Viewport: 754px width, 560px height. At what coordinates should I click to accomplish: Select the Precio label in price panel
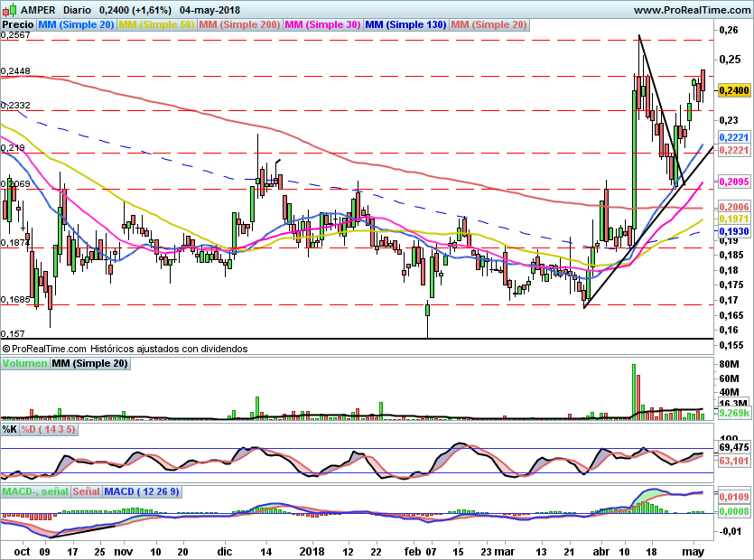(x=18, y=25)
